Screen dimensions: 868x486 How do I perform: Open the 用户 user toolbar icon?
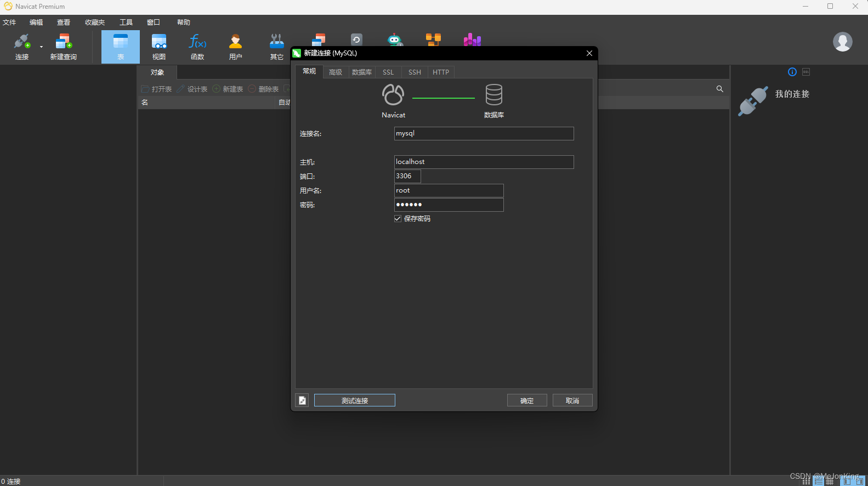236,47
